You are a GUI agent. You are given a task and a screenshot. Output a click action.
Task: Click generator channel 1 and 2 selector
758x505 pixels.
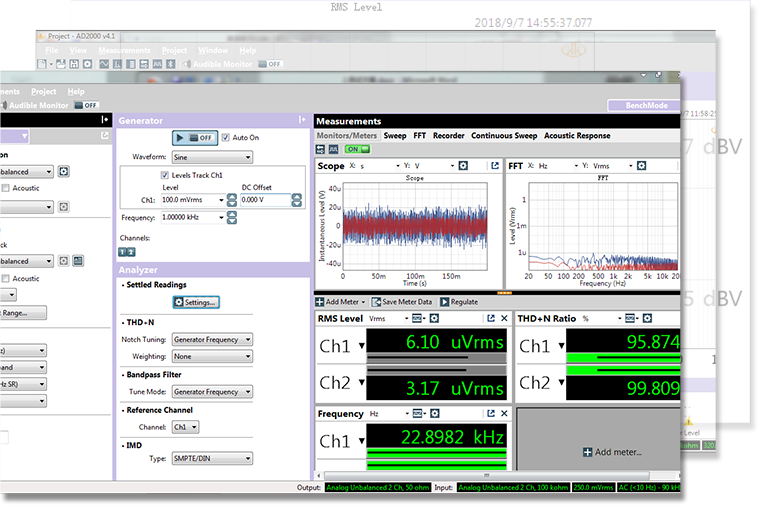(127, 252)
